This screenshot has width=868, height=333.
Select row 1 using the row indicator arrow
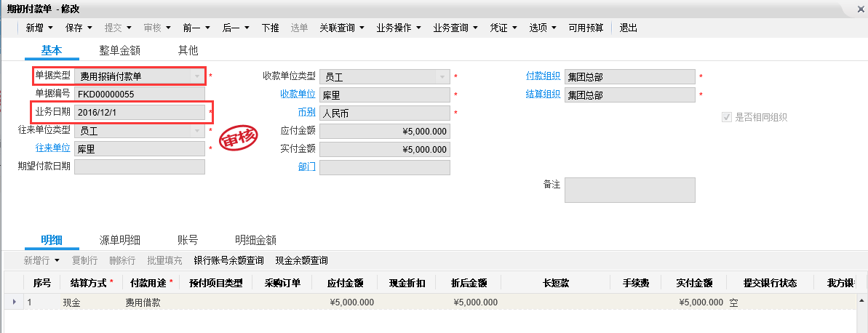tap(14, 302)
